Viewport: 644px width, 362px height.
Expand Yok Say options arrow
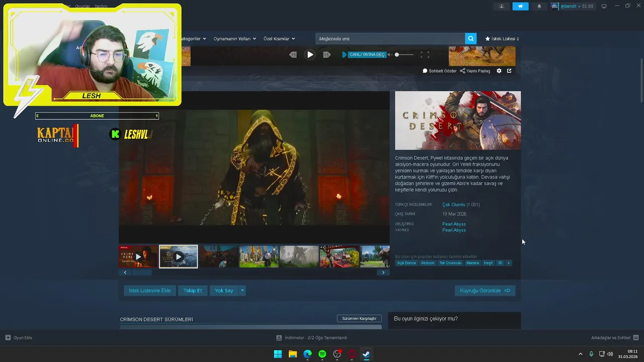[243, 291]
